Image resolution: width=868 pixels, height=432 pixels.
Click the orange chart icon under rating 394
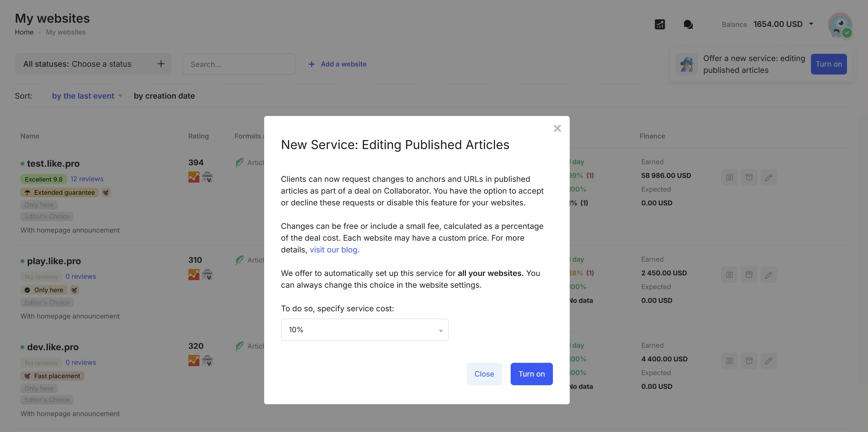[194, 177]
